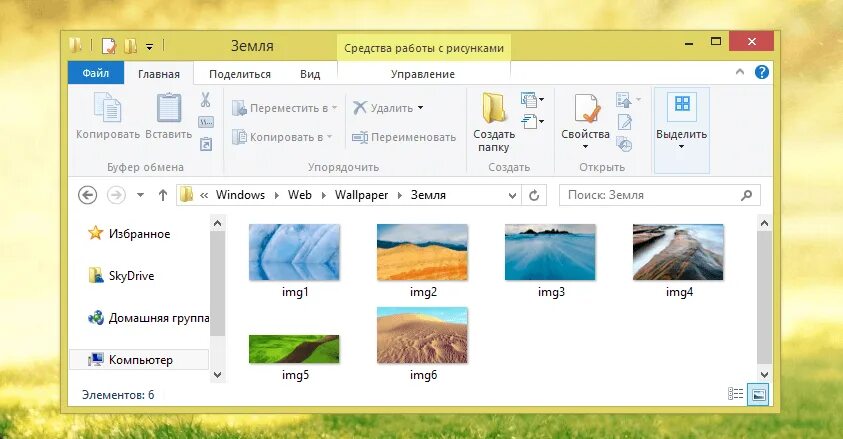Click Rename (Переименовать) button
The width and height of the screenshot is (843, 439).
(404, 137)
